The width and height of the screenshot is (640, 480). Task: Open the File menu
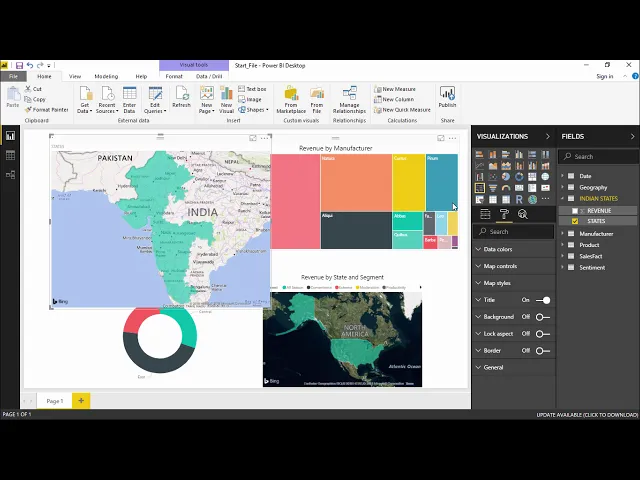[x=13, y=76]
